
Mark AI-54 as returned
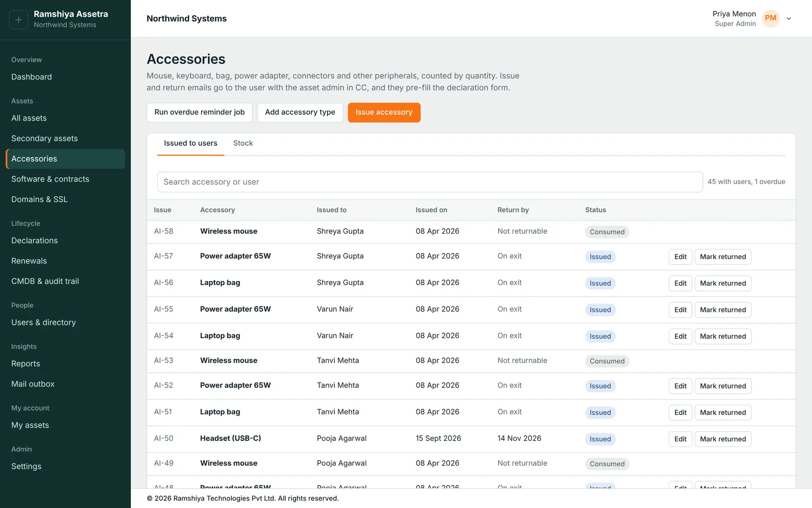pyautogui.click(x=723, y=336)
